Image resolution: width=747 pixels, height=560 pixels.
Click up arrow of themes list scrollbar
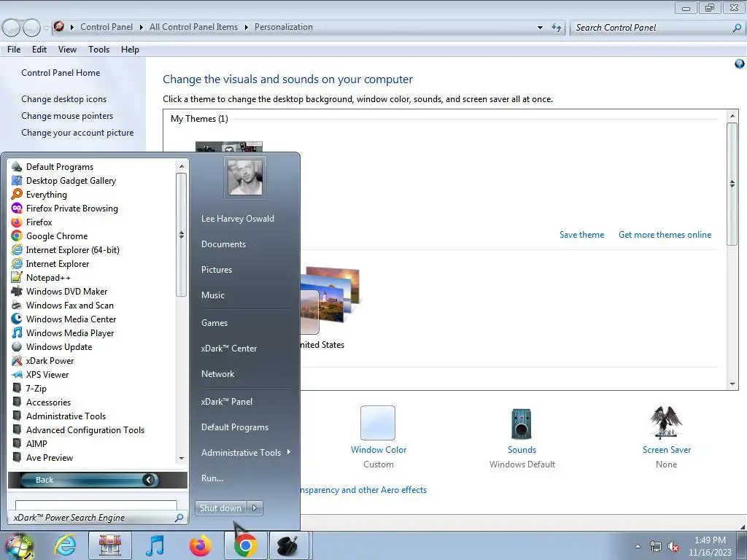tap(732, 116)
